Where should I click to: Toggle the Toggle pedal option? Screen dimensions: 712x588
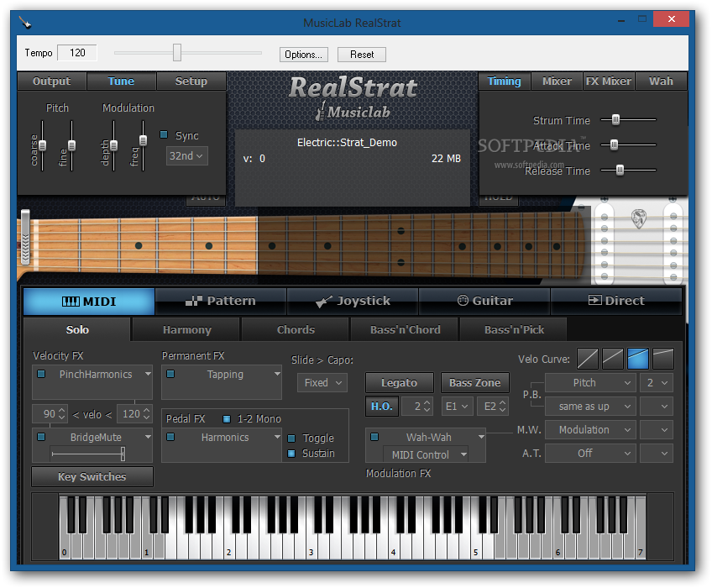(291, 438)
